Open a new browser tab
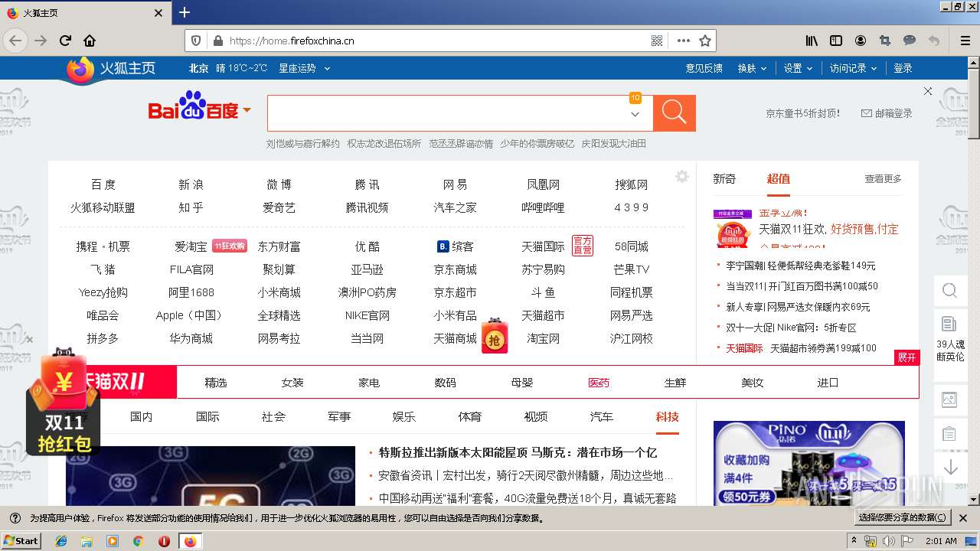This screenshot has width=980, height=551. 185,12
